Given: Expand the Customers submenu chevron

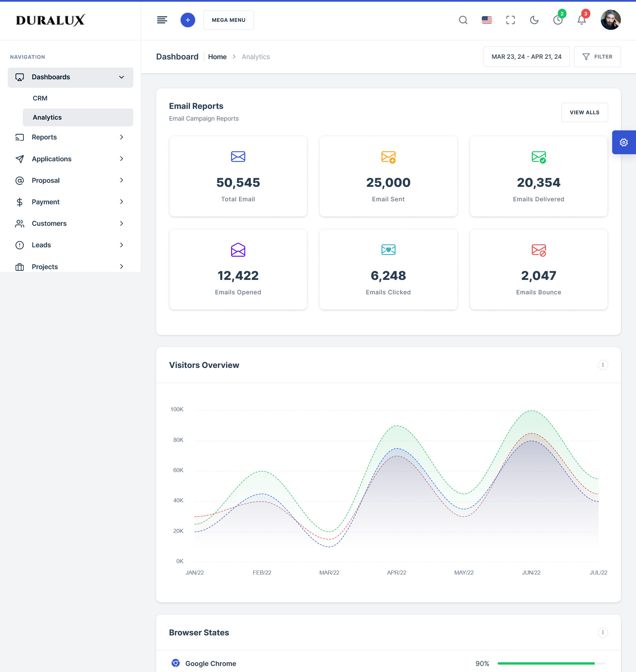Looking at the screenshot, I should pyautogui.click(x=121, y=223).
